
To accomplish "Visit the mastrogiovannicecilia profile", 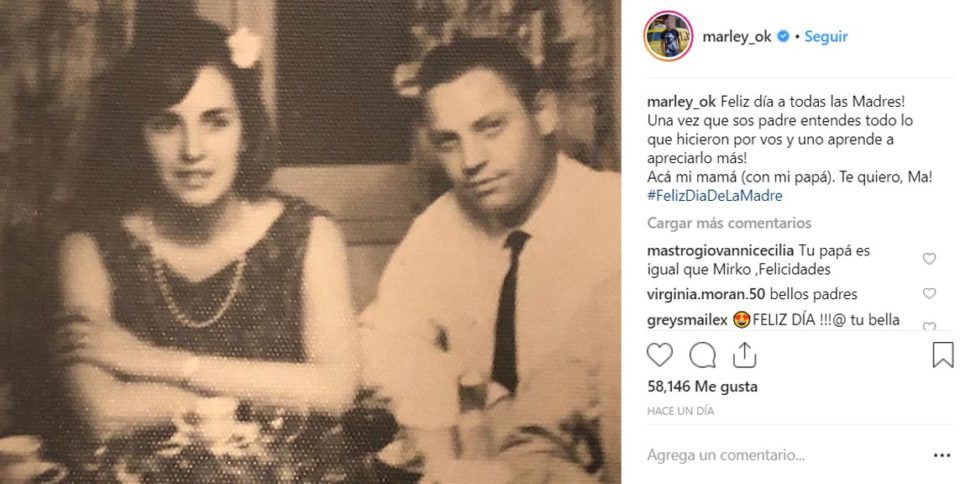I will [x=720, y=250].
